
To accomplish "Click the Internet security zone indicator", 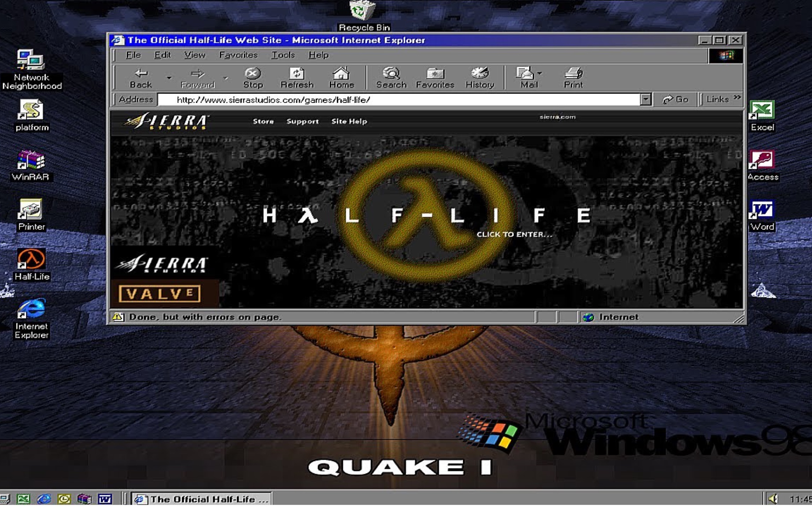I will [610, 317].
